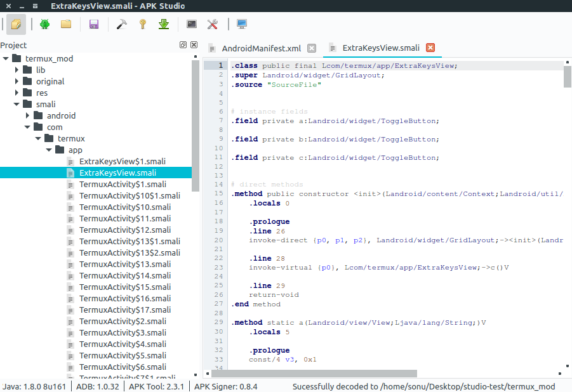Open TermuxActivity$10$1.smali
The width and height of the screenshot is (572, 392).
click(x=130, y=195)
